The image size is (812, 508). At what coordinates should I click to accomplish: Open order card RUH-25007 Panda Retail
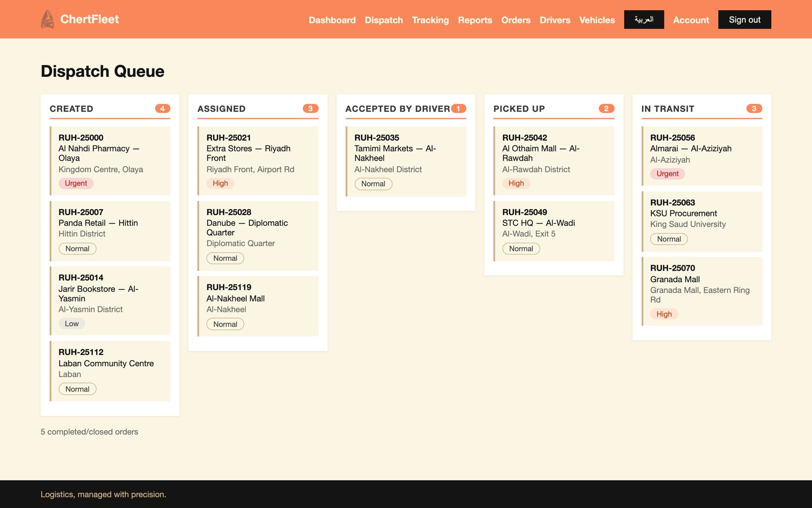110,231
